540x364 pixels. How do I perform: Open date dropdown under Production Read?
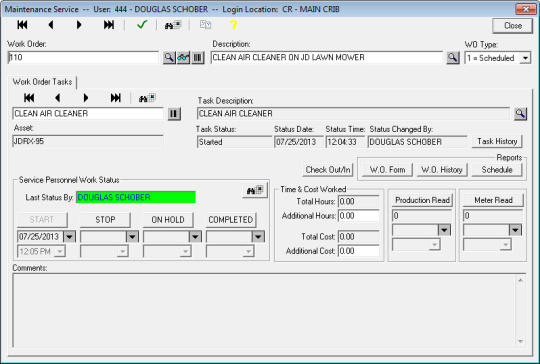444,230
